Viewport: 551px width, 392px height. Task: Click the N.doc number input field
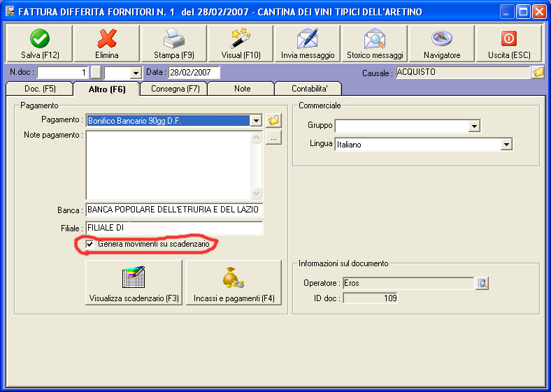point(63,73)
